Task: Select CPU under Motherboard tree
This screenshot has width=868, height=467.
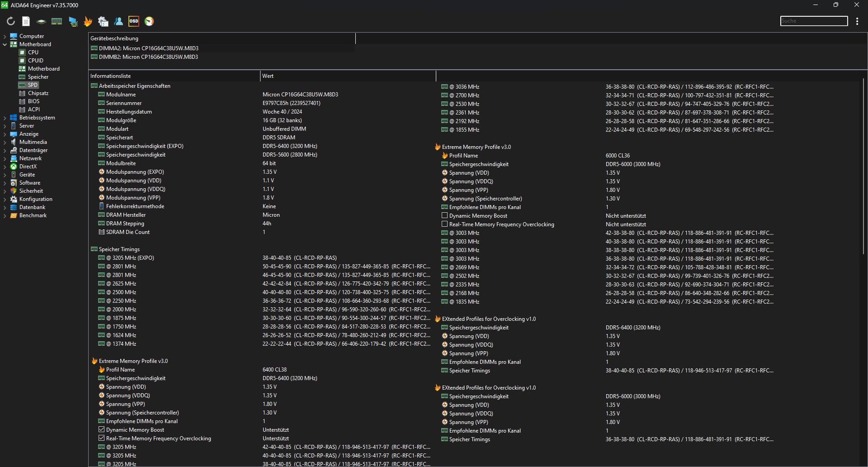Action: click(x=33, y=52)
